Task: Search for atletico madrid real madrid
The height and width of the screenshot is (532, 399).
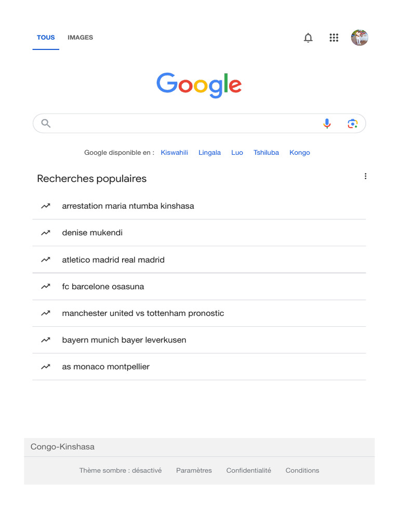Action: coord(113,260)
